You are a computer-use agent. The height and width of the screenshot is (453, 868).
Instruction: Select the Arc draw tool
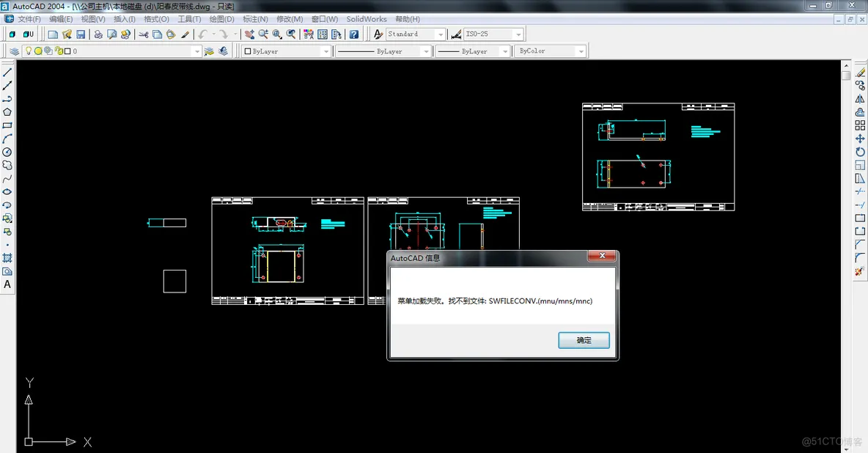point(7,139)
